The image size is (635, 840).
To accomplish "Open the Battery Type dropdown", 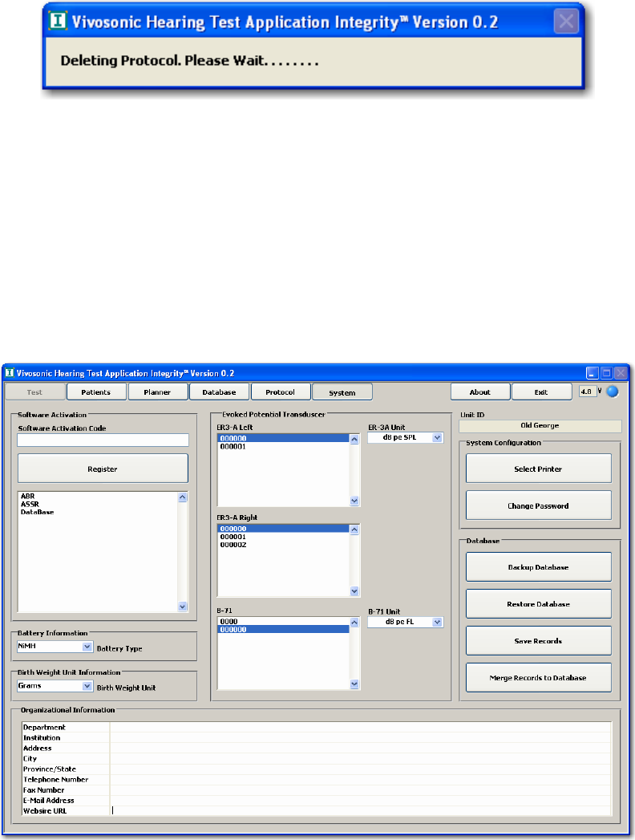I will (55, 647).
